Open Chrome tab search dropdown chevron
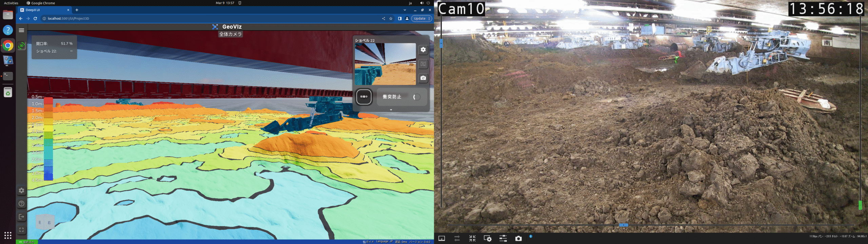Screen dimensions: 868x244 [x=405, y=10]
